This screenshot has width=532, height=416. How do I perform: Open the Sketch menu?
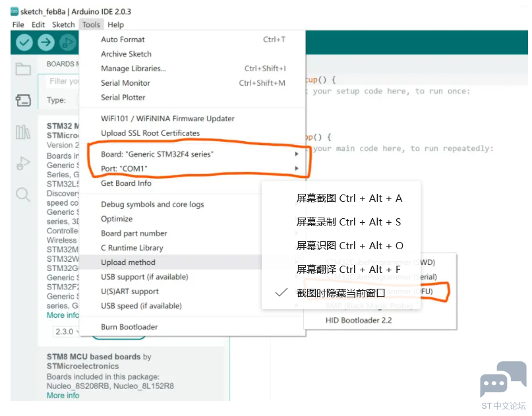tap(63, 25)
